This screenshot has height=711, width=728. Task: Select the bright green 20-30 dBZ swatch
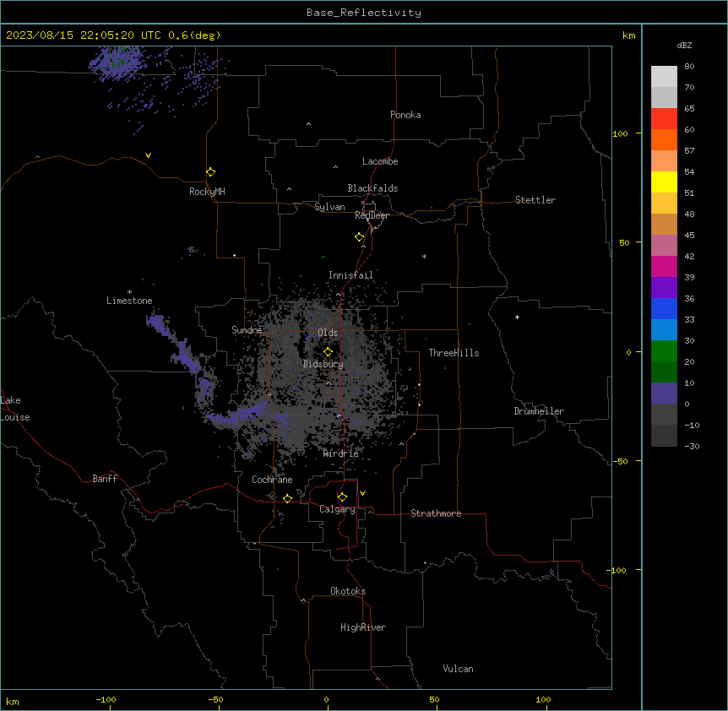[x=664, y=351]
